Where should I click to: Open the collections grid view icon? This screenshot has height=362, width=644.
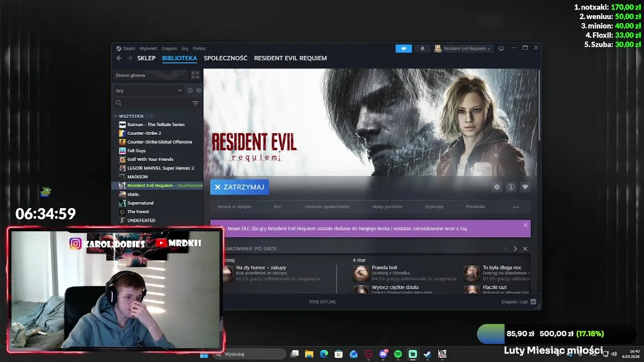[x=195, y=75]
